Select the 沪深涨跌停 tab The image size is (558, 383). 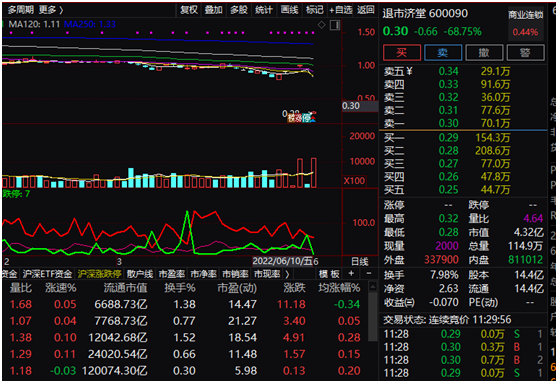coord(99,274)
